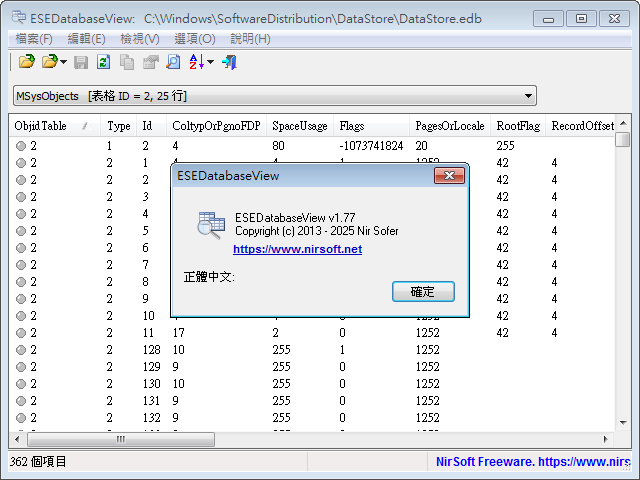Click the ESEDatabaseView title bar app icon
The height and width of the screenshot is (480, 640).
click(19, 18)
